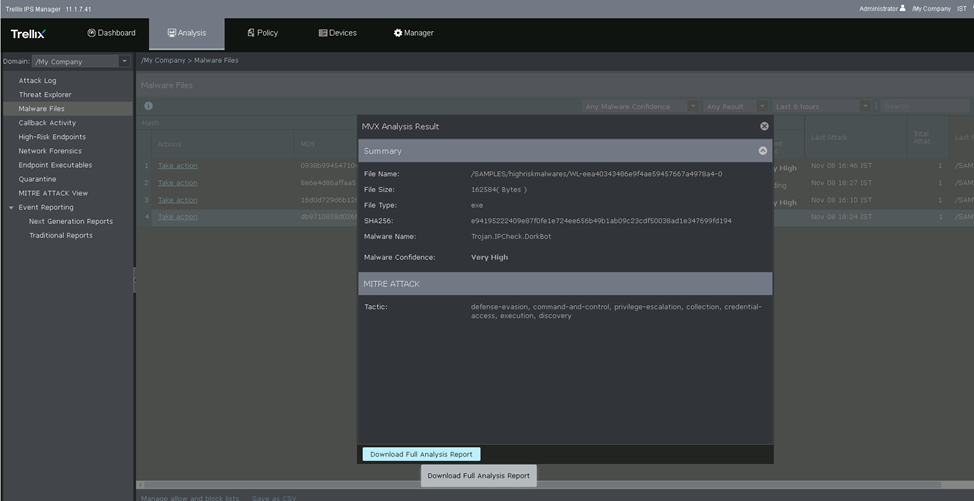Click the tactic list text
The height and width of the screenshot is (501, 974).
(x=616, y=311)
